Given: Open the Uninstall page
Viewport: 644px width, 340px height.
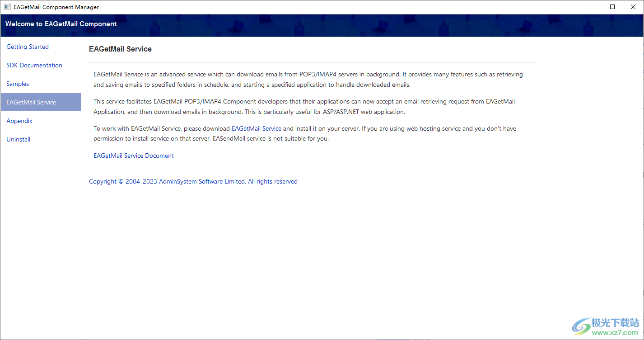Looking at the screenshot, I should (19, 139).
